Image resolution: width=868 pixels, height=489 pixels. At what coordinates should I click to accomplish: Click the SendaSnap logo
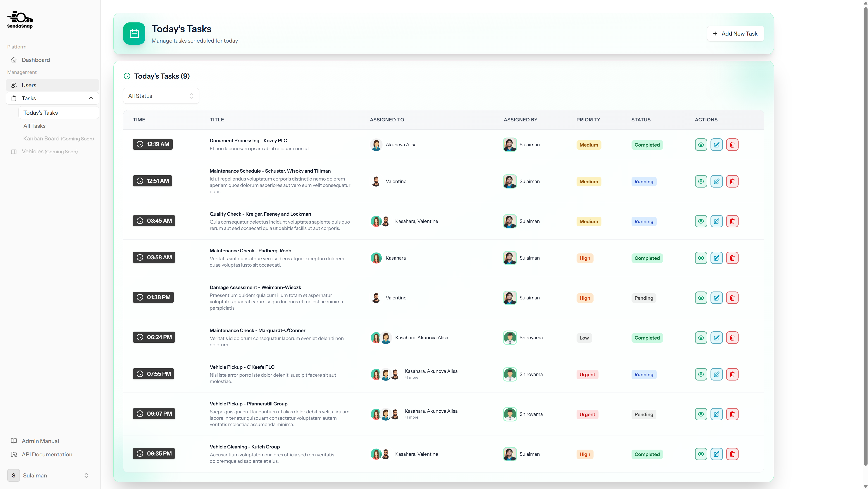[20, 20]
